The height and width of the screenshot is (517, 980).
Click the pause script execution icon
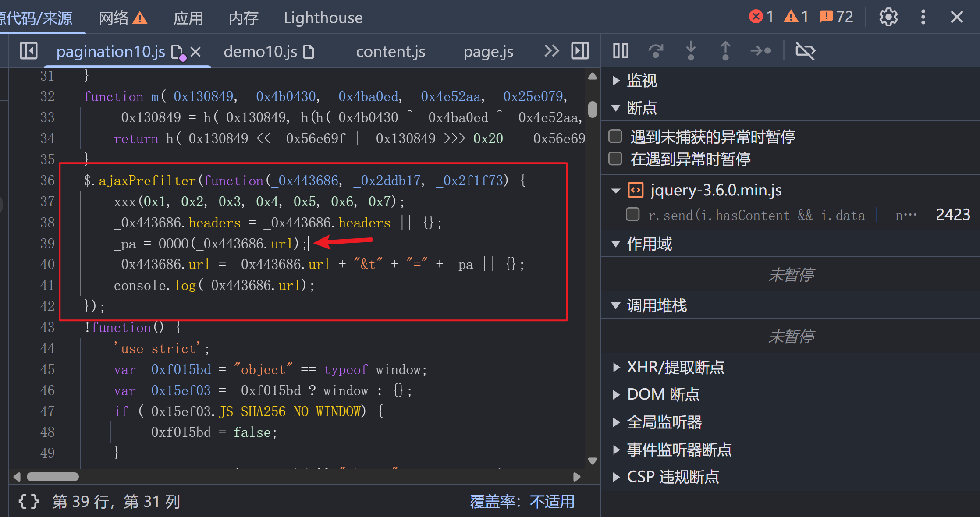621,51
